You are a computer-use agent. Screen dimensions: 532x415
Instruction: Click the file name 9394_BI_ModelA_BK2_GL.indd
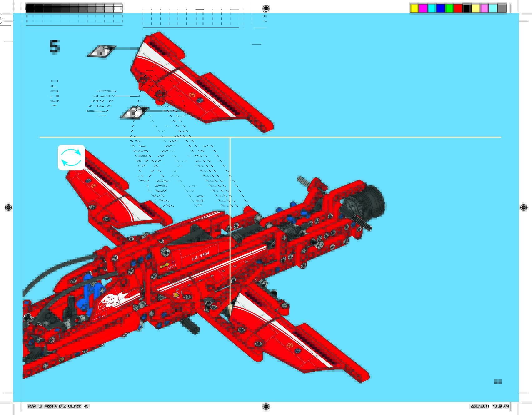pyautogui.click(x=55, y=406)
